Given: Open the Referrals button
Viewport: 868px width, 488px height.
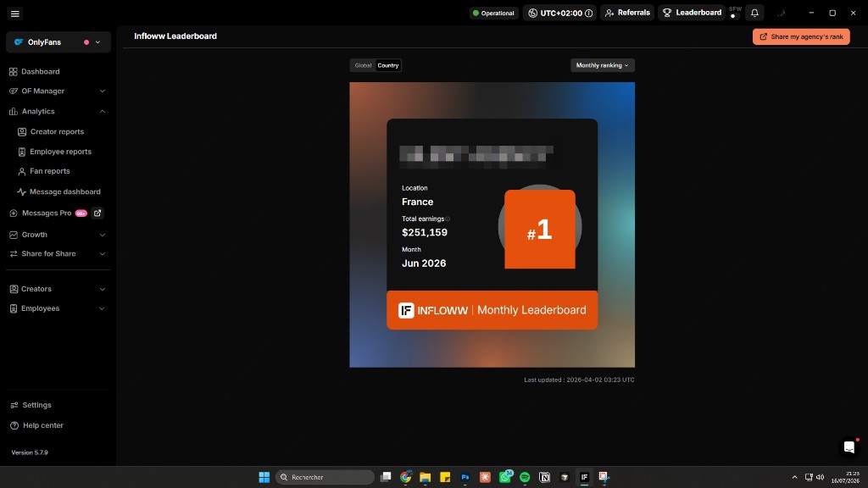Looking at the screenshot, I should [x=627, y=13].
